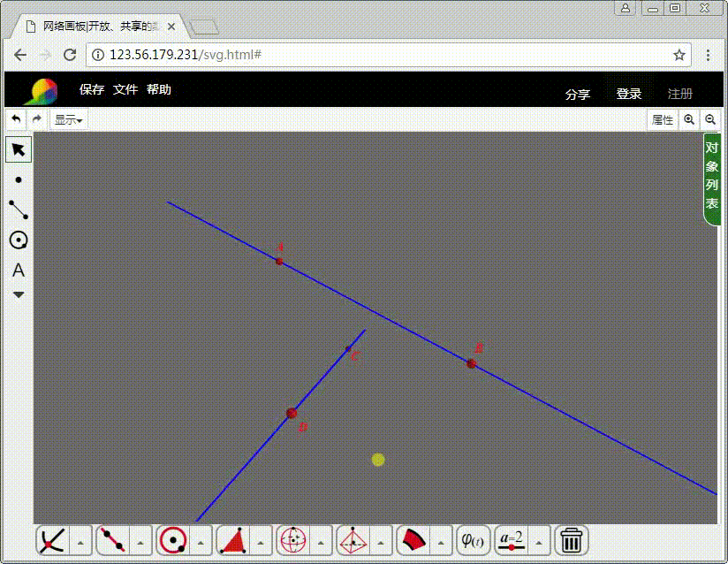This screenshot has width=728, height=564.
Task: Select the triangle polygon tool
Action: [x=233, y=540]
